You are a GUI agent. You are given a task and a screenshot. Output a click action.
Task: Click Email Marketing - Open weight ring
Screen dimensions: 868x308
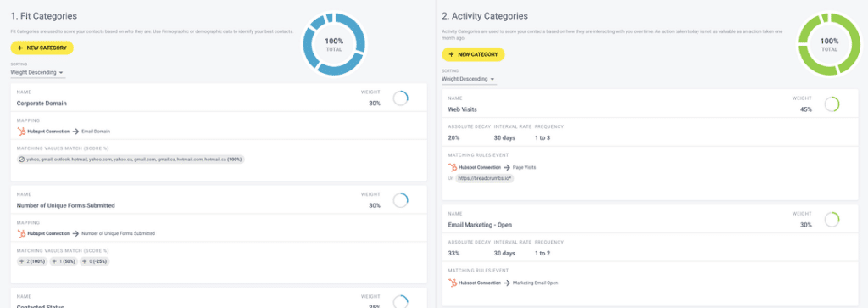[832, 220]
